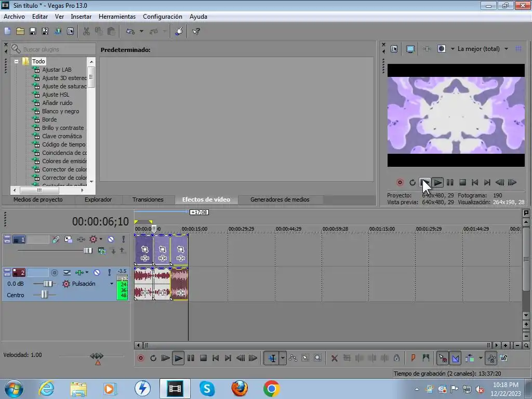Viewport: 532px width, 399px height.
Task: Click timeline Play button in transport bar
Action: 178,358
